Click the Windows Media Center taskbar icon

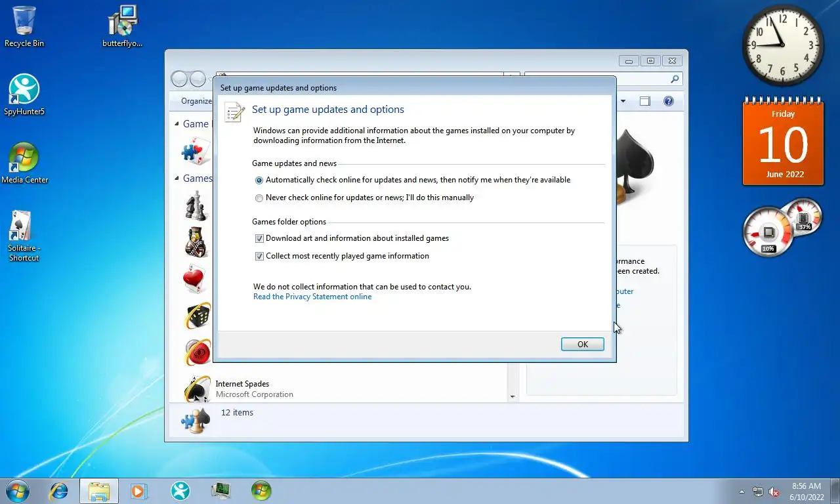coord(261,490)
